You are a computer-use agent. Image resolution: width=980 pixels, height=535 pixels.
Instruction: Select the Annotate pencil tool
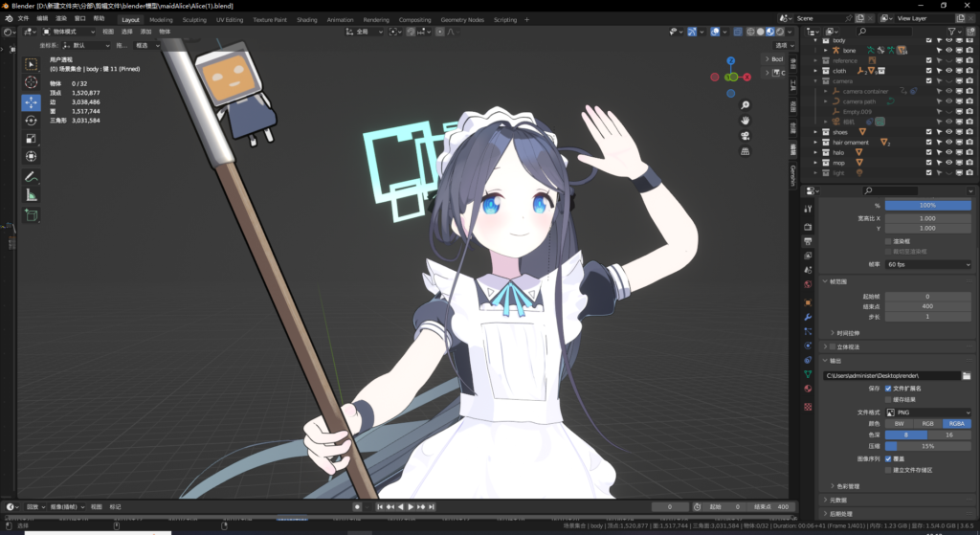click(x=31, y=177)
